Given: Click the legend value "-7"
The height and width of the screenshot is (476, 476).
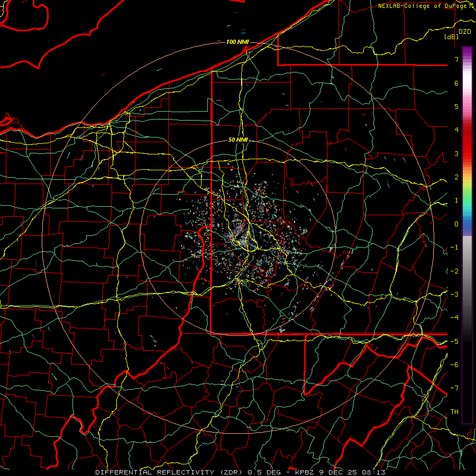Looking at the screenshot, I should tap(454, 388).
